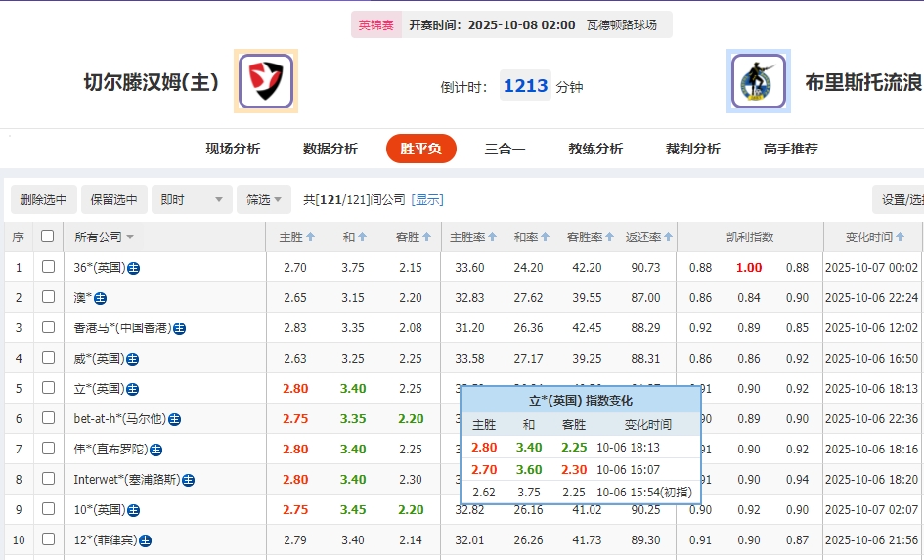Sort by 和率 column arrow
Screen dimensions: 924x560
[x=545, y=237]
